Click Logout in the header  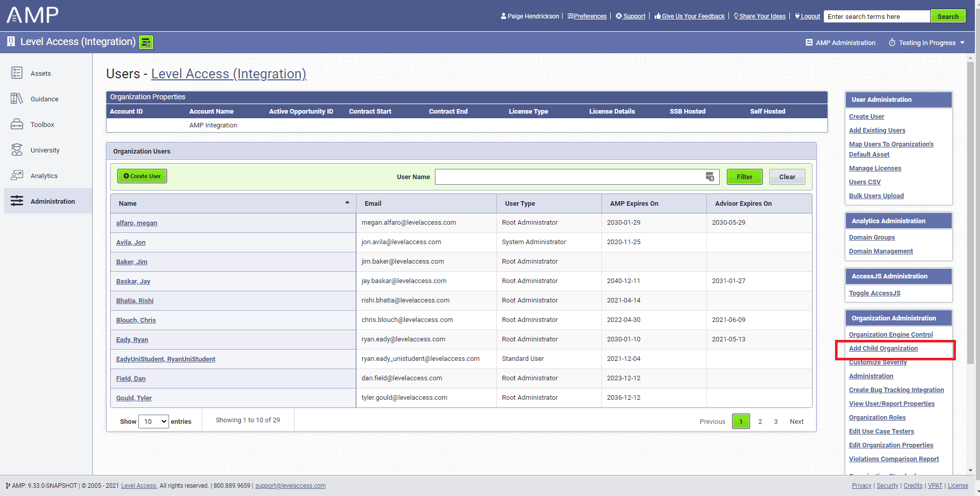tap(807, 16)
